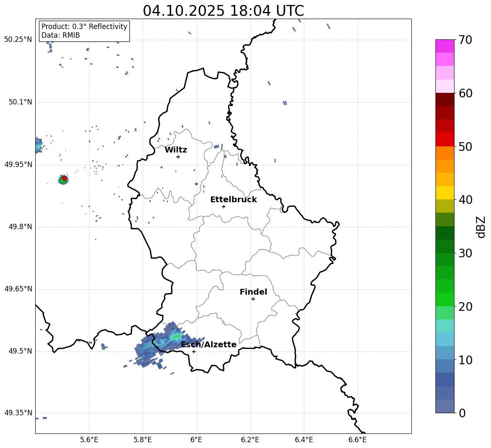Screen dimensions: 491x448
Task: Pick the dark maroon swatch just below 60 dBZ
Action: coord(445,99)
